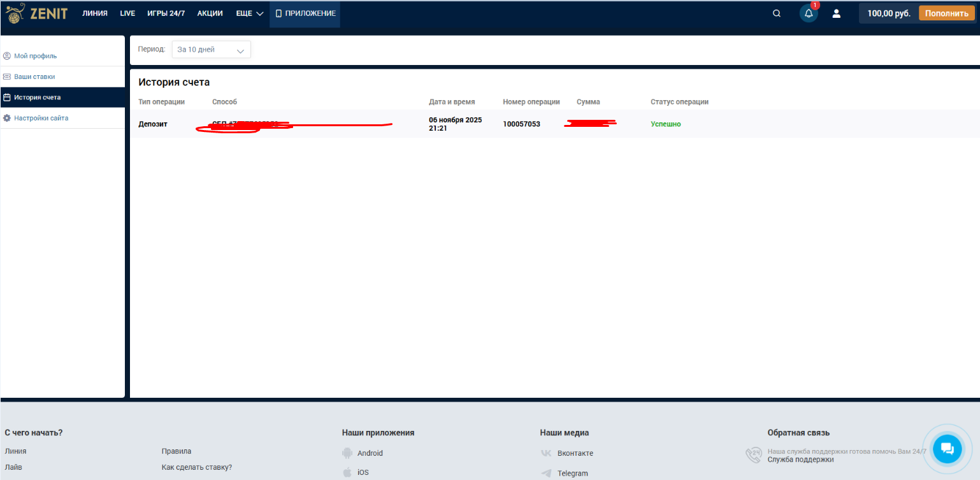Image resolution: width=980 pixels, height=480 pixels.
Task: Open the live chat support bubble
Action: click(x=946, y=449)
